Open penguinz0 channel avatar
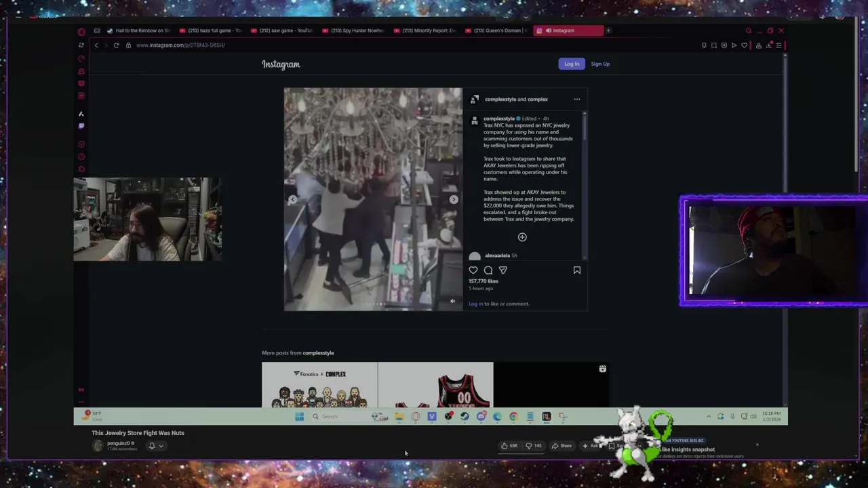The image size is (868, 488). pos(98,445)
